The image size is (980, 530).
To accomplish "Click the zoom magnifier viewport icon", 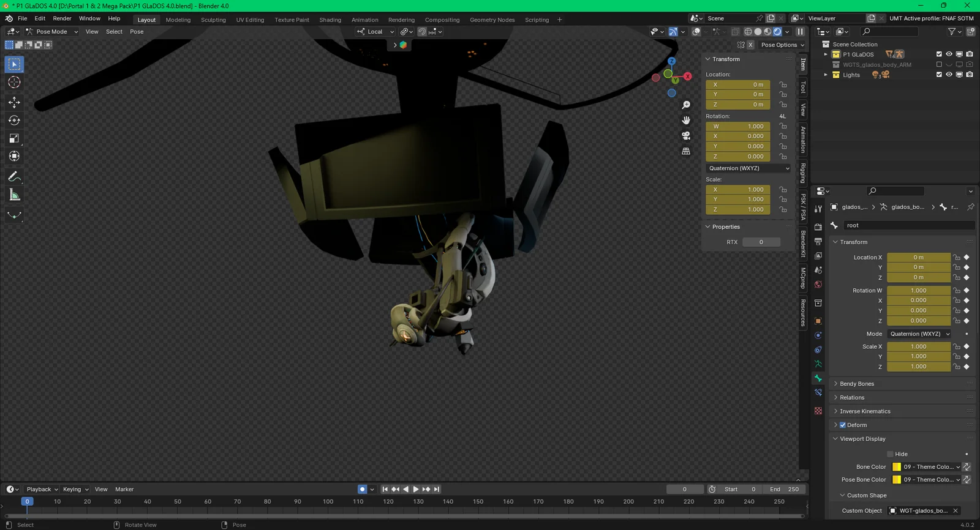I will coord(686,105).
